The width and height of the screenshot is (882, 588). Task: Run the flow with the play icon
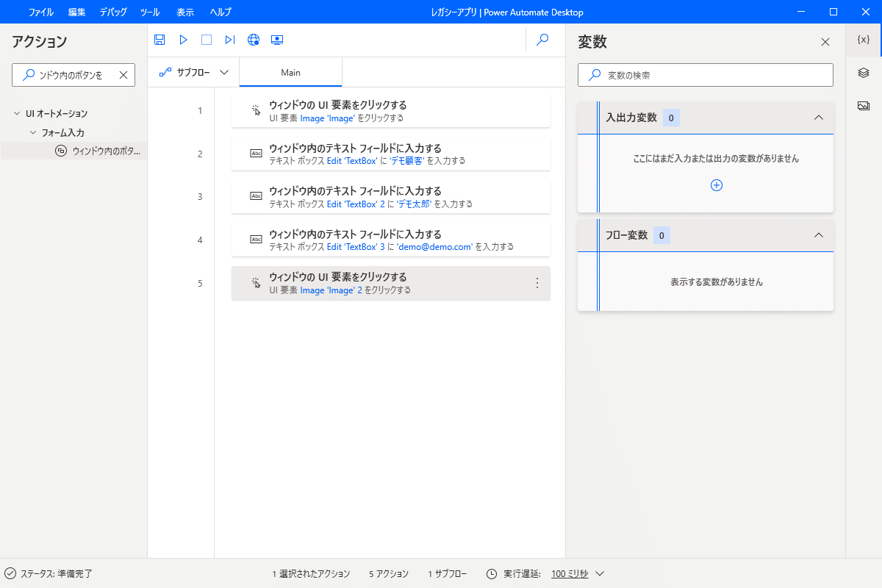coord(182,40)
